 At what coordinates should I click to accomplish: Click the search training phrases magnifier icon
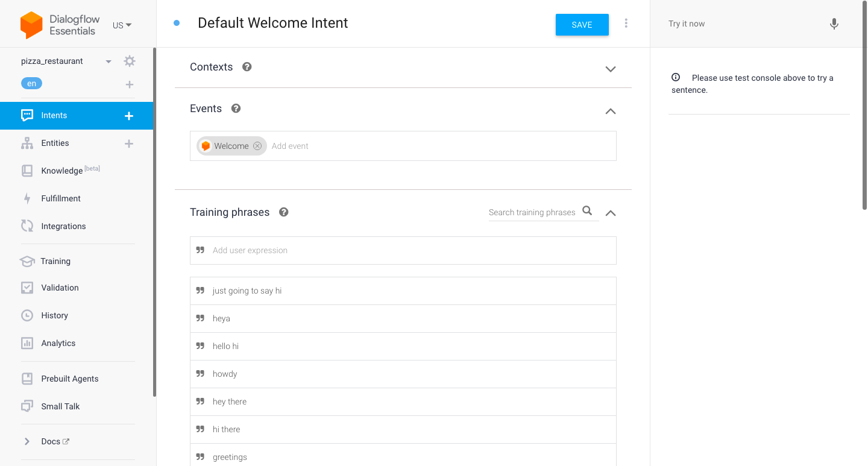pos(588,211)
